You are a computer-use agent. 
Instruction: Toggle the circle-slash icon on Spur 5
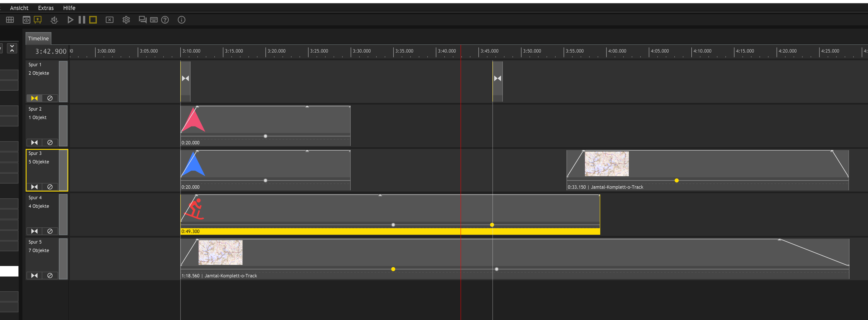(50, 275)
